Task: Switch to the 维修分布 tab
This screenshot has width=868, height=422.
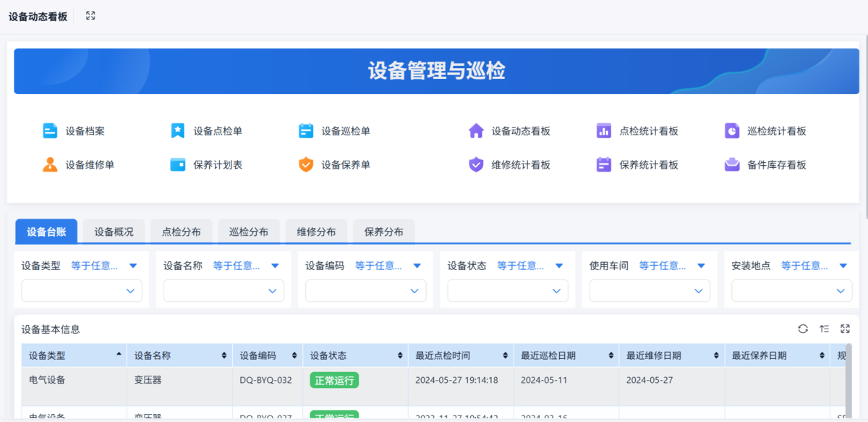Action: [x=316, y=232]
